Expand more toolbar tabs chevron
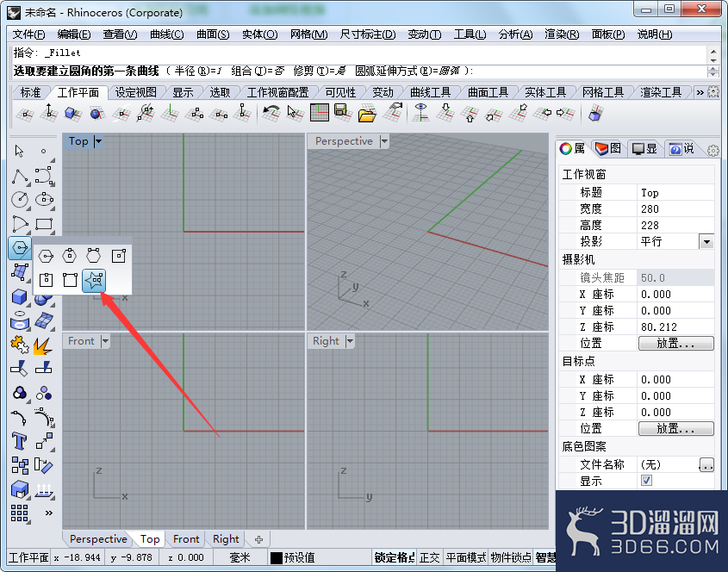This screenshot has width=728, height=572. pos(700,92)
